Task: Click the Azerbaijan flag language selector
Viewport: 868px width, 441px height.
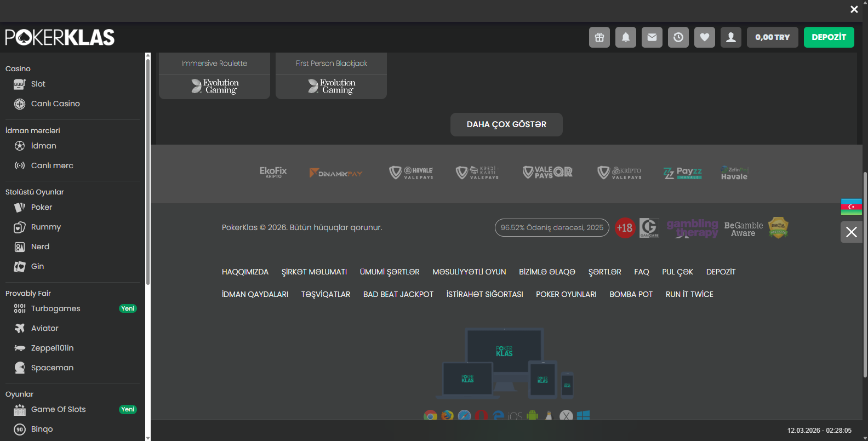Action: [x=851, y=207]
